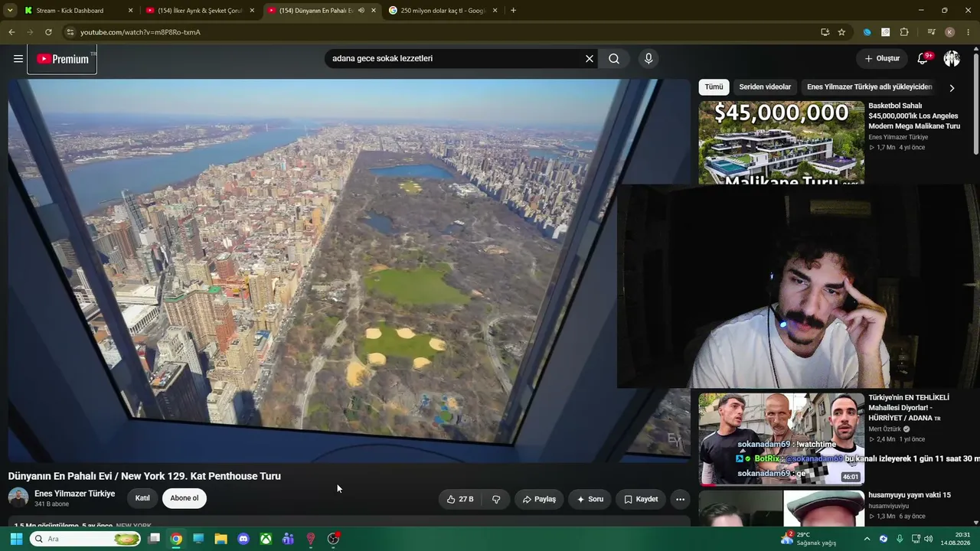Open Chrome profile K avatar

click(949, 32)
